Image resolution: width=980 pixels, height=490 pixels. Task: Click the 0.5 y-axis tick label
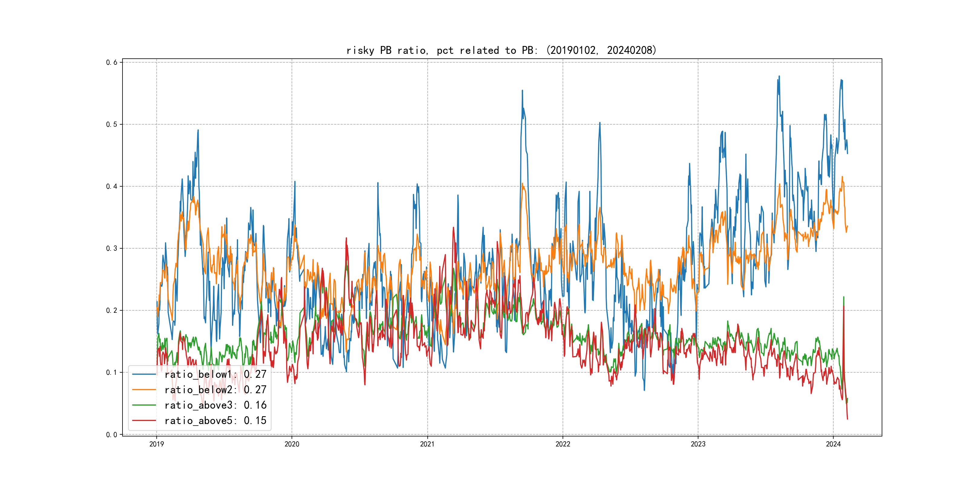(112, 124)
